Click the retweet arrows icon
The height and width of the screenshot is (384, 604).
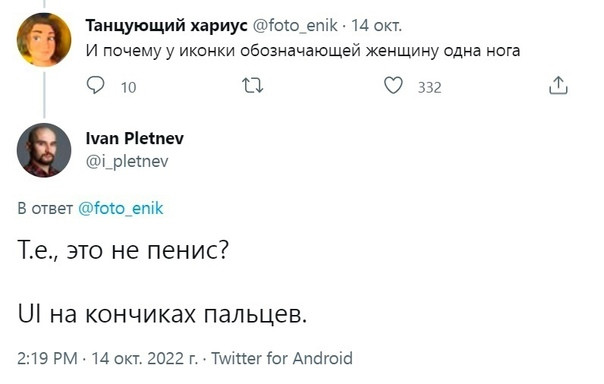(x=253, y=86)
